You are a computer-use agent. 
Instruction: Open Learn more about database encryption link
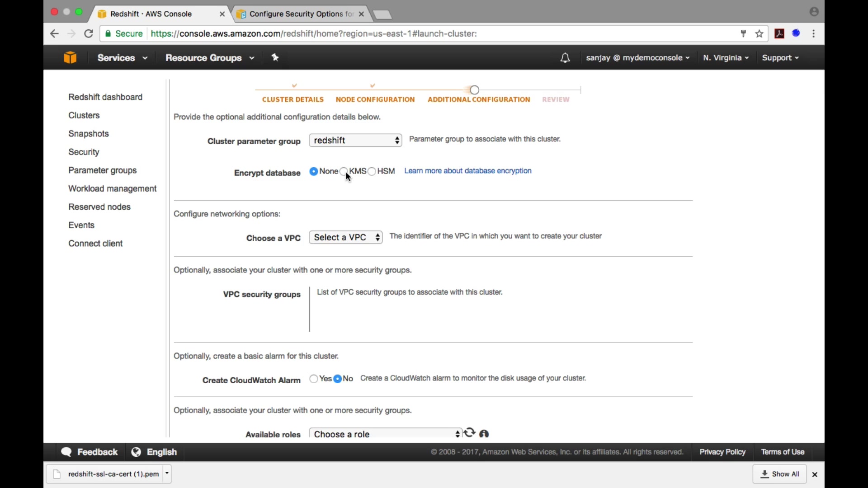[x=468, y=171]
